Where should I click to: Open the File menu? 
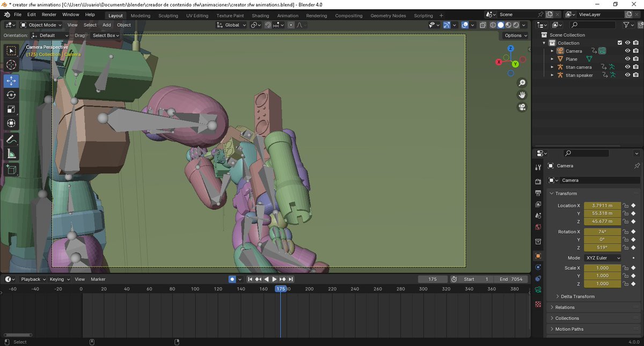pos(18,15)
